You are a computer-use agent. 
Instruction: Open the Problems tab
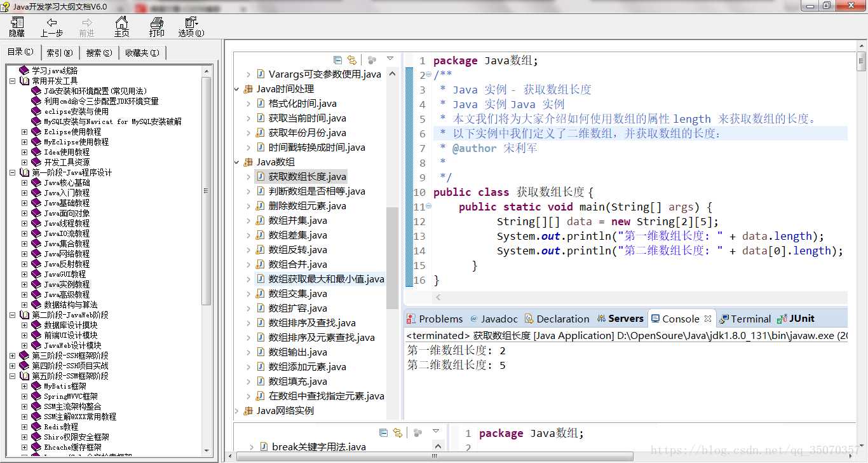(435, 319)
